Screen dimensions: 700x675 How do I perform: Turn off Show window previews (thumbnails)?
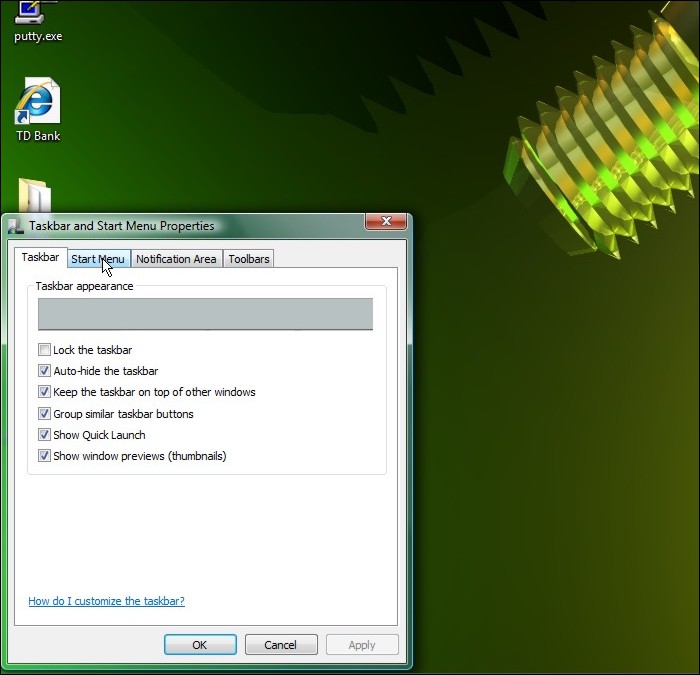tap(44, 456)
